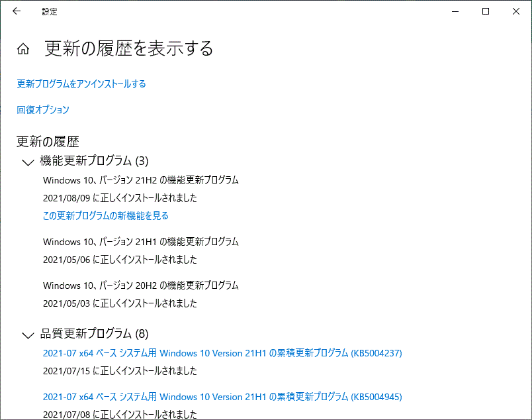Minimize the Settings window
The image size is (532, 420).
(x=455, y=11)
